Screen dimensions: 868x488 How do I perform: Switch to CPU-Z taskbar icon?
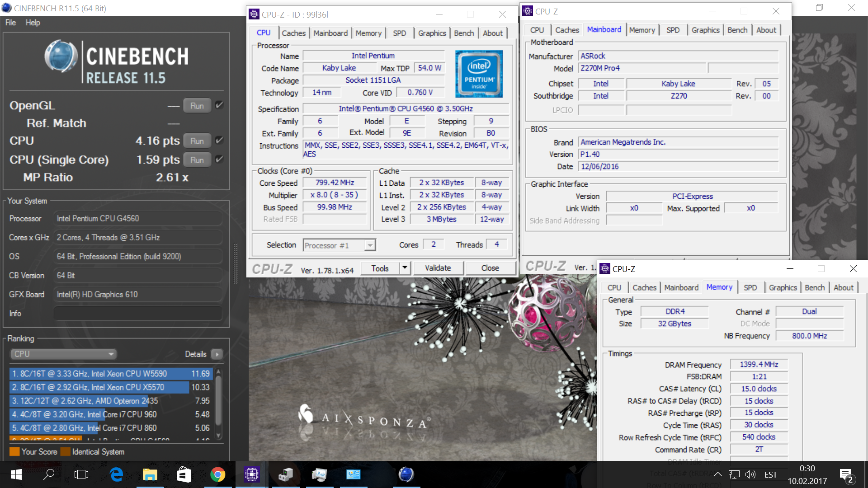(x=251, y=474)
